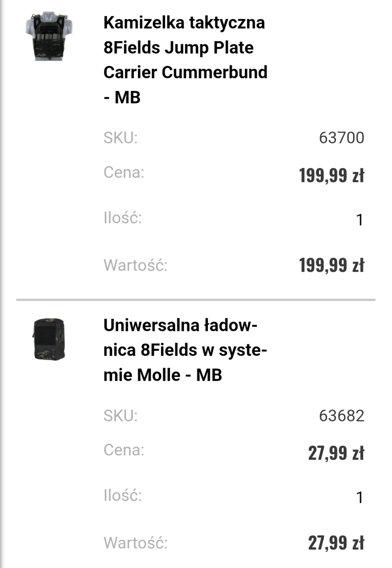Image resolution: width=392 pixels, height=568 pixels.
Task: Click the quantity value for the Molle pouch
Action: click(359, 497)
